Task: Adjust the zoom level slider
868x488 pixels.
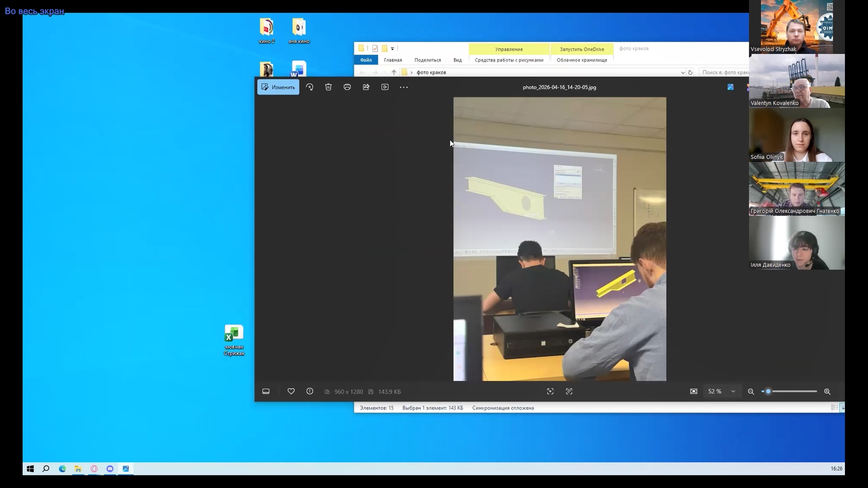Action: pos(768,391)
